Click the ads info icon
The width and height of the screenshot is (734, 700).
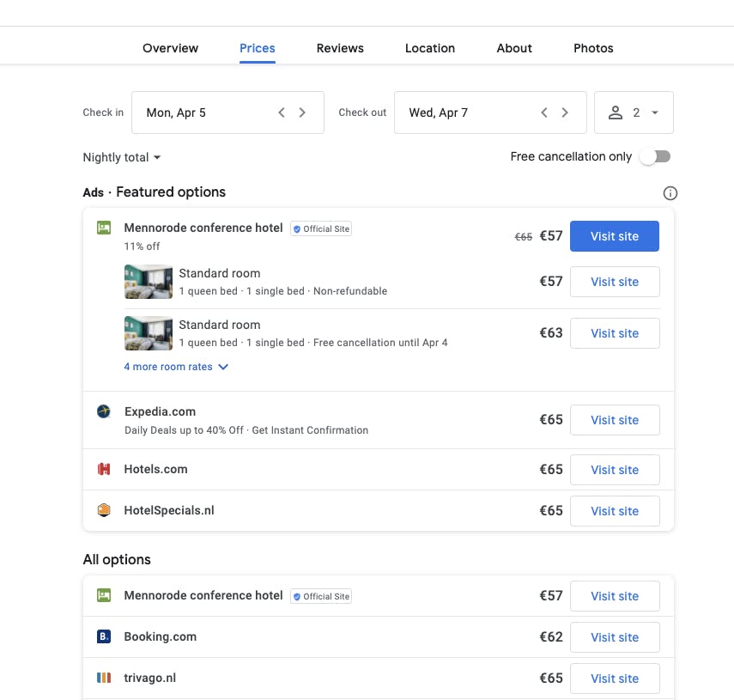pyautogui.click(x=670, y=193)
